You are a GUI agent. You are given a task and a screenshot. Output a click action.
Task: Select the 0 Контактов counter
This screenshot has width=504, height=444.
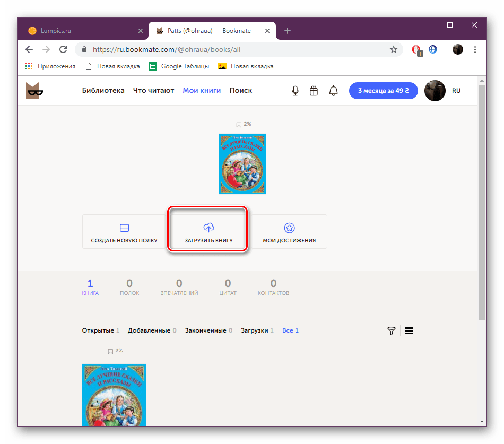[x=273, y=287]
